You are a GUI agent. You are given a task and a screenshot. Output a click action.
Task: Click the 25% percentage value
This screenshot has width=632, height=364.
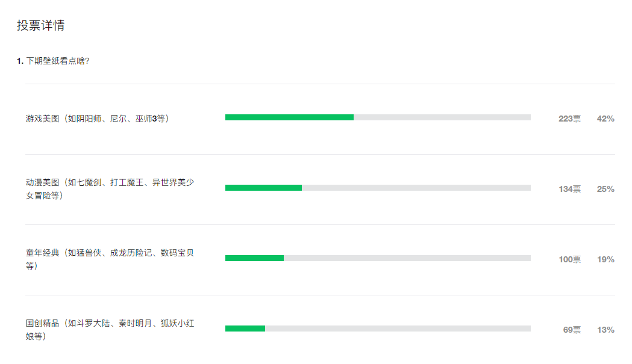point(605,190)
